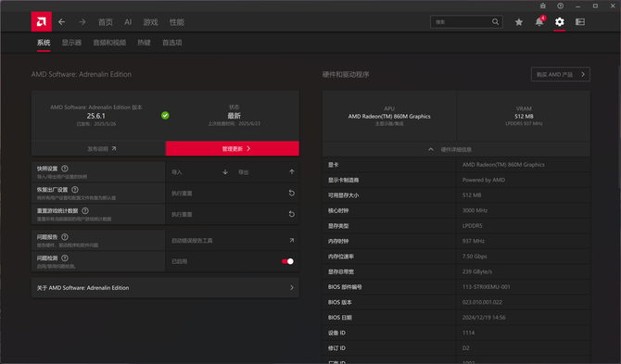This screenshot has height=364, width=621.
Task: Click the bug report icon in title bar
Action: click(x=542, y=6)
